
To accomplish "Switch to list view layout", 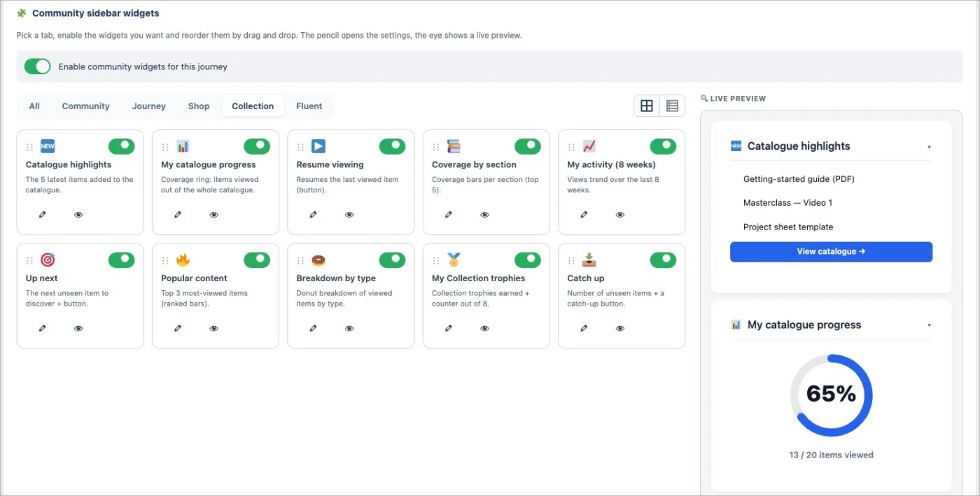I will tap(672, 106).
